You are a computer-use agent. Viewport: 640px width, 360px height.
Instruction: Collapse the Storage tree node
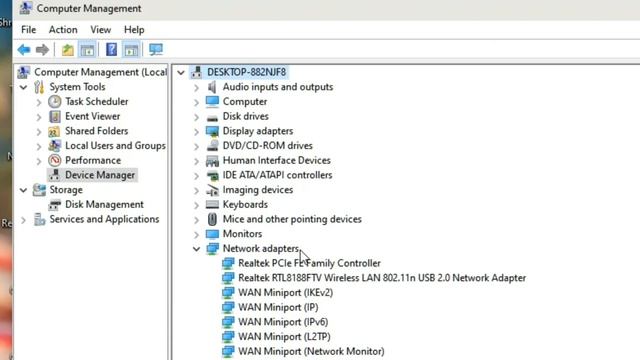click(x=24, y=190)
